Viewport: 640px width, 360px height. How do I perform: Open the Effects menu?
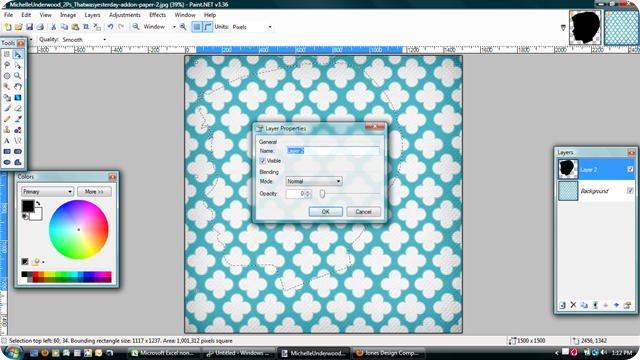158,15
